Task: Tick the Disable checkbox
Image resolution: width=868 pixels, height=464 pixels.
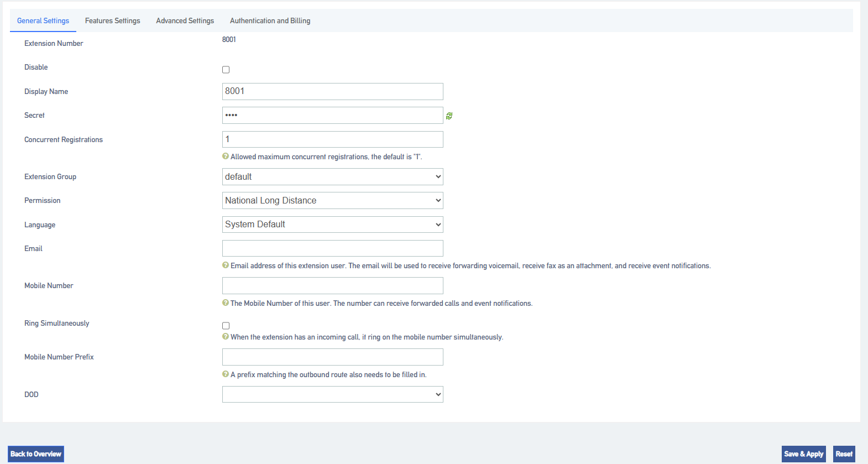Action: tap(226, 70)
